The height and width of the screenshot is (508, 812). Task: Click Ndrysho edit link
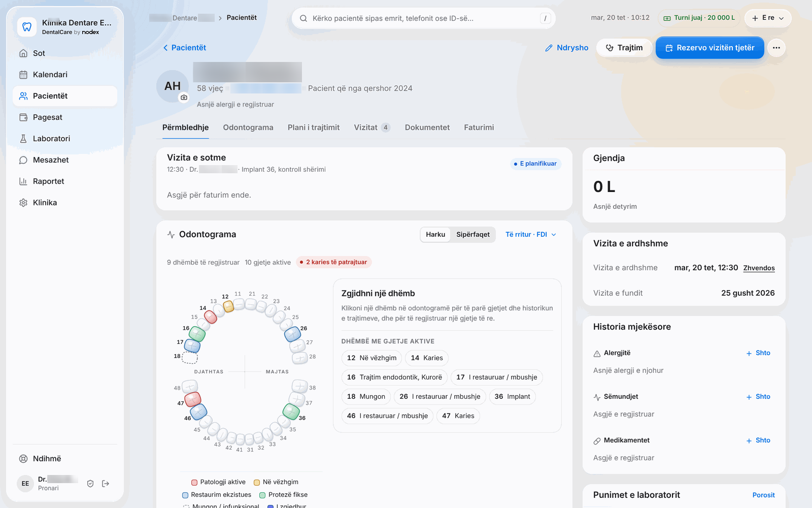coord(566,48)
